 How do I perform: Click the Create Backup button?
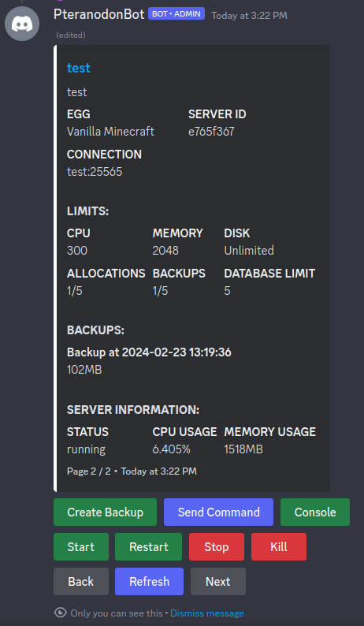pos(105,512)
